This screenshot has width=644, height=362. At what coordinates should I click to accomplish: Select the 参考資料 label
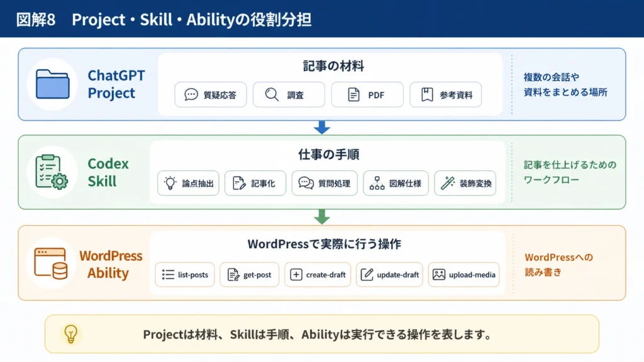tap(456, 96)
